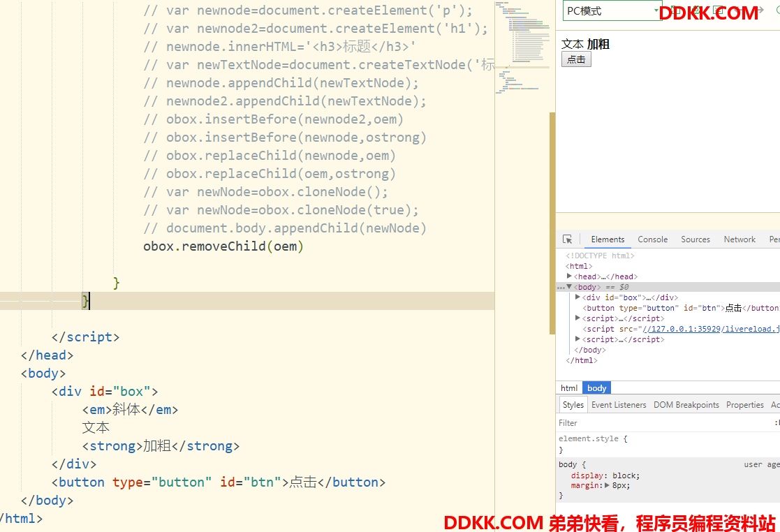Click the commented obox.replaceChild(oem,ostrong) line
Viewport: 780px width, 532px height.
[270, 174]
